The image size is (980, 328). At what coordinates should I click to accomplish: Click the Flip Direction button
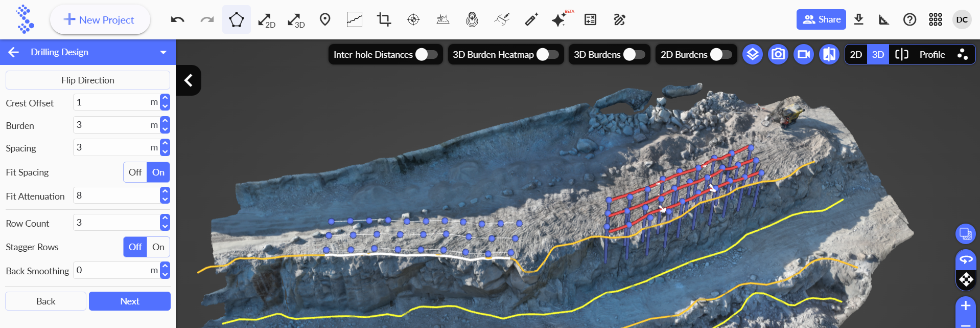88,80
